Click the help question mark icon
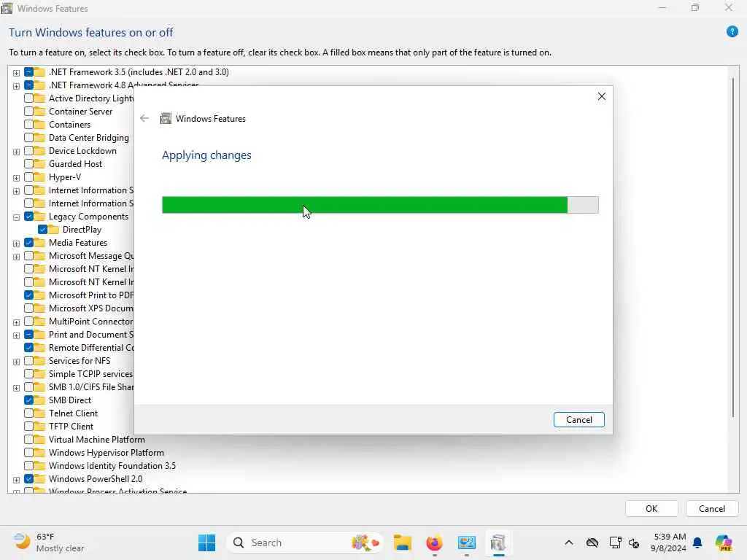 pos(732,32)
